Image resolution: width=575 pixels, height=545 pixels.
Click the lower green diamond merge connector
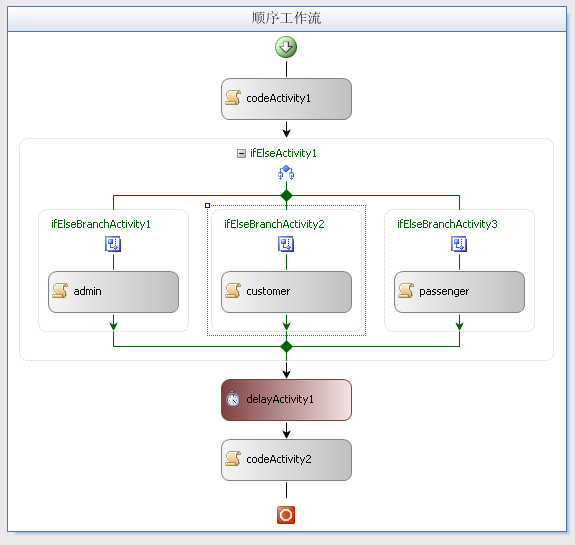point(286,346)
